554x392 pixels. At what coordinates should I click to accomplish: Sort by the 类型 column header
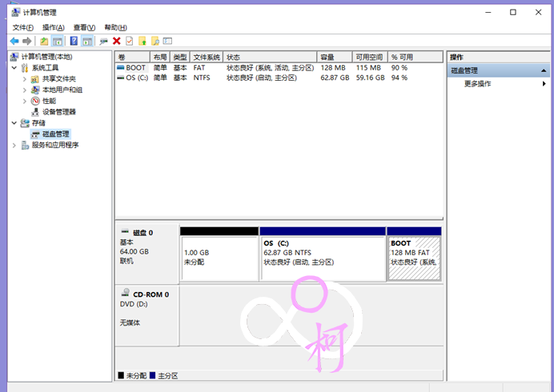(180, 57)
